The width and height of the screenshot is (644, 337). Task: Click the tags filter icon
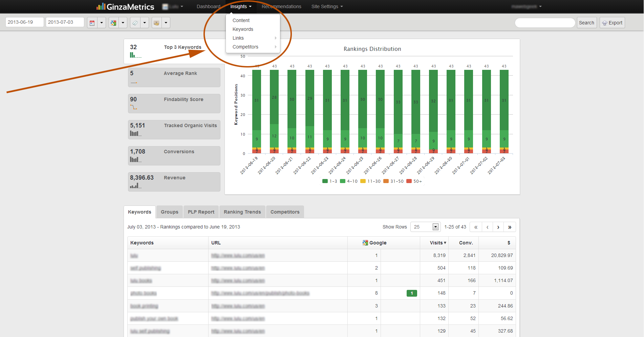pos(135,23)
